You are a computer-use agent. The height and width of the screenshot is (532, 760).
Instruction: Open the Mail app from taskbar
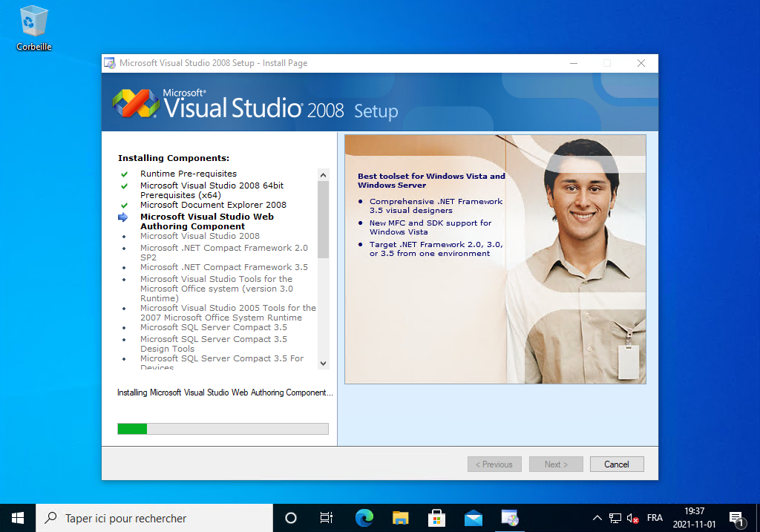473,518
